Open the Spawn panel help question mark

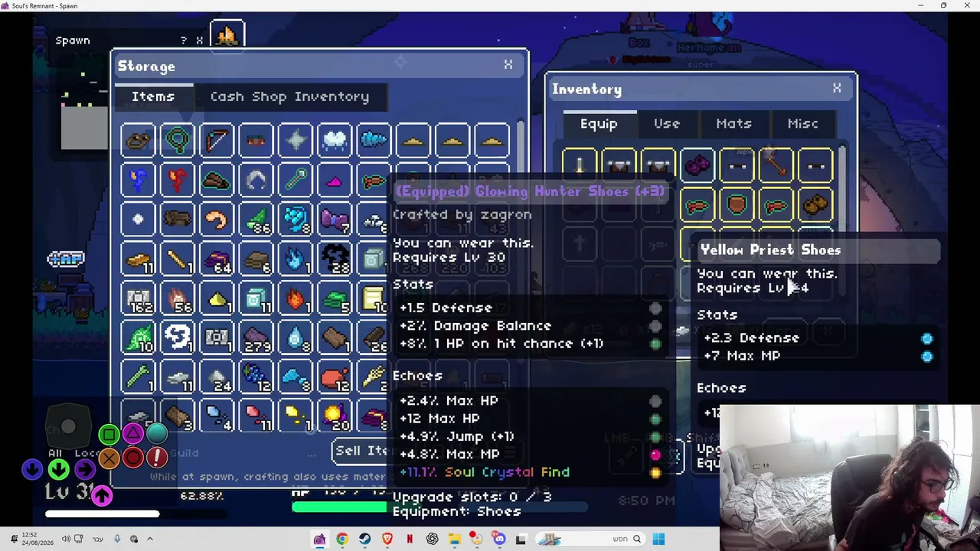(x=183, y=41)
